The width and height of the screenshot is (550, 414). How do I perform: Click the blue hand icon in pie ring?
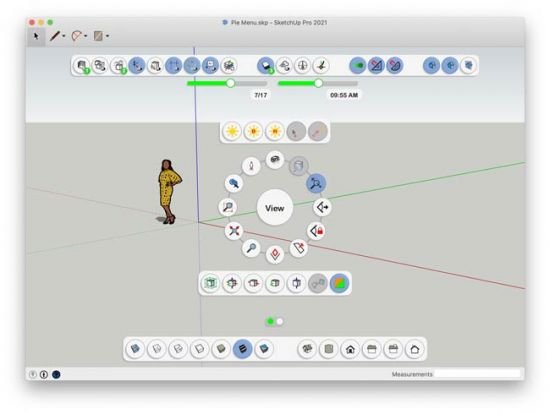pyautogui.click(x=234, y=183)
